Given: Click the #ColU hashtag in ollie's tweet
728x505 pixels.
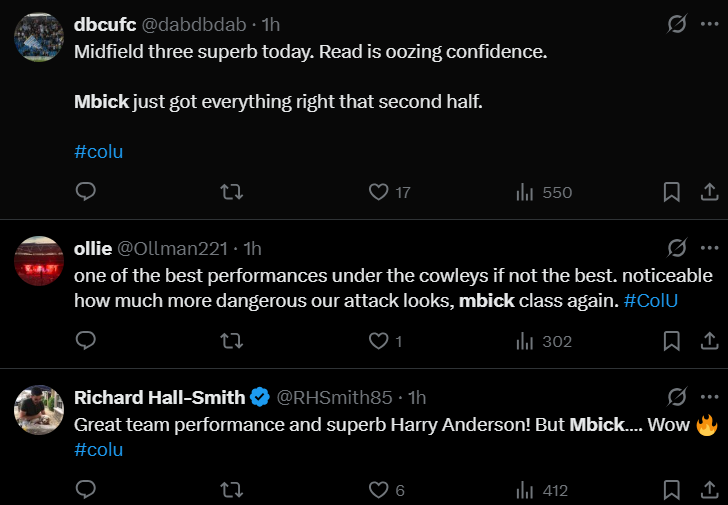Looking at the screenshot, I should click(650, 301).
